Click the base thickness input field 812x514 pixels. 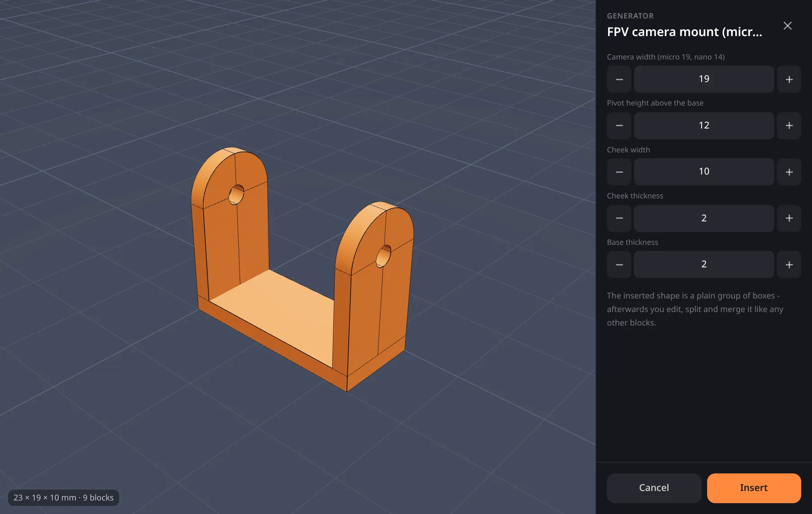coord(704,265)
